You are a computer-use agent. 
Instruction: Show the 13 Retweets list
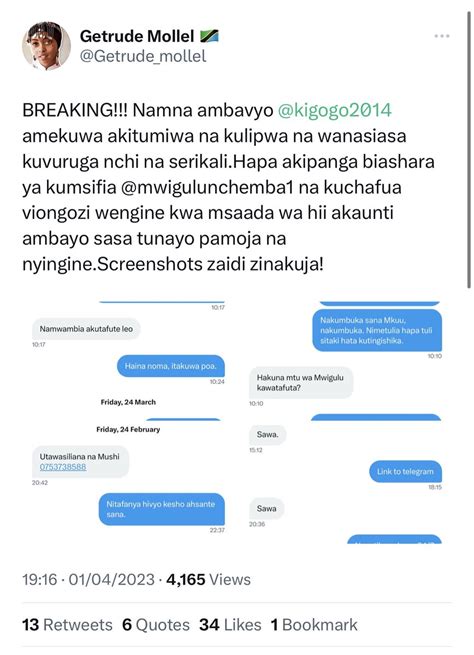pyautogui.click(x=67, y=625)
